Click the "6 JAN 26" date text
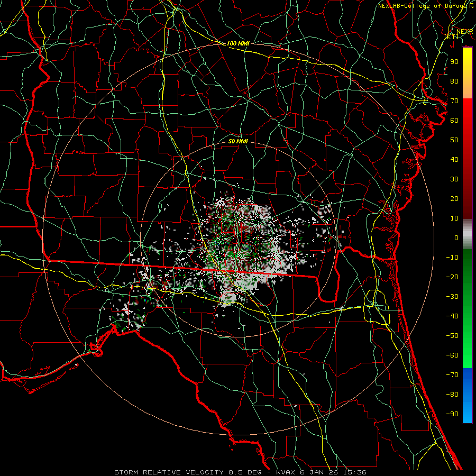Viewport: 476px width, 476px height. (x=319, y=472)
